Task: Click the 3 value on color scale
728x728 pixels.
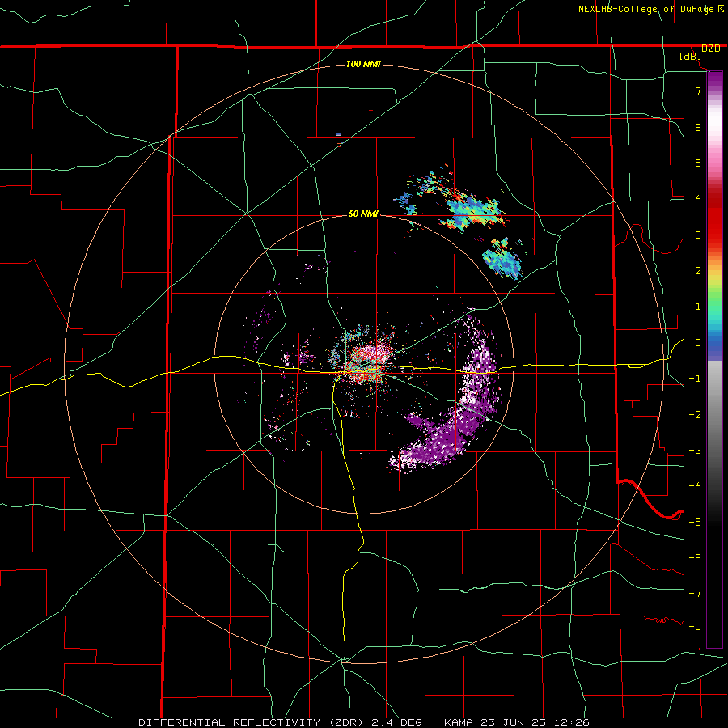Action: coord(698,235)
